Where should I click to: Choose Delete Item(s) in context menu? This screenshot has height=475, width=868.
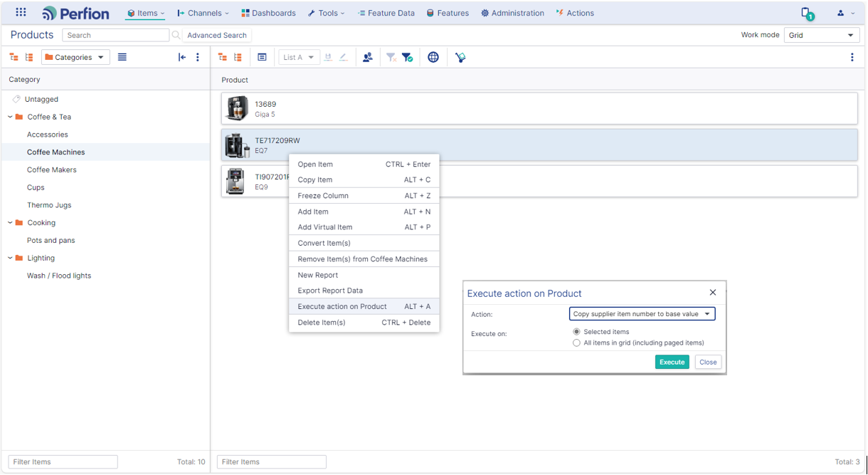(364, 323)
